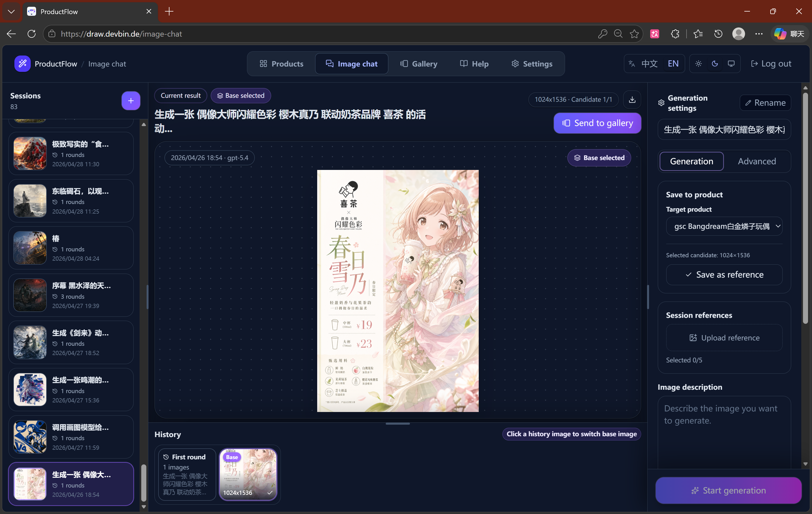Open session 调用画图模型给...

[x=71, y=437]
